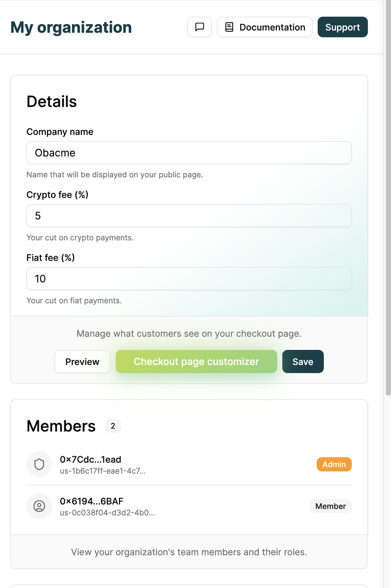391x588 pixels.
Task: Click the Fiat fee field showing 10
Action: click(189, 279)
